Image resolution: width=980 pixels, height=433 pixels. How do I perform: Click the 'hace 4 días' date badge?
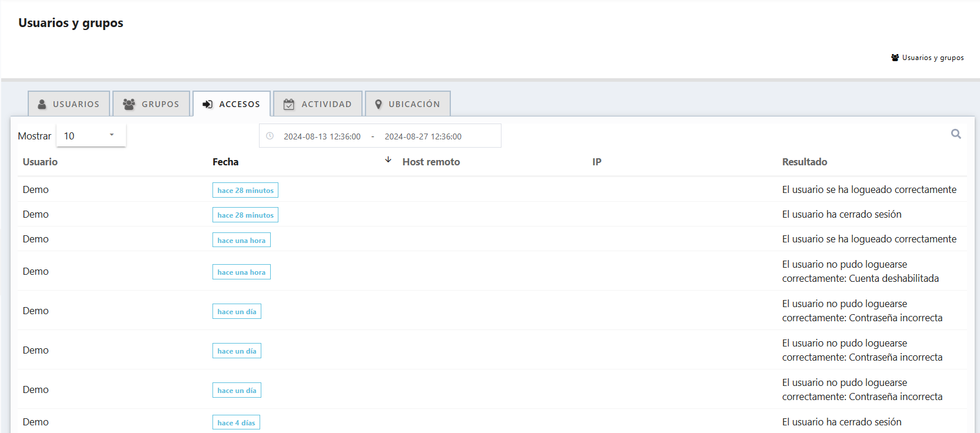click(236, 422)
